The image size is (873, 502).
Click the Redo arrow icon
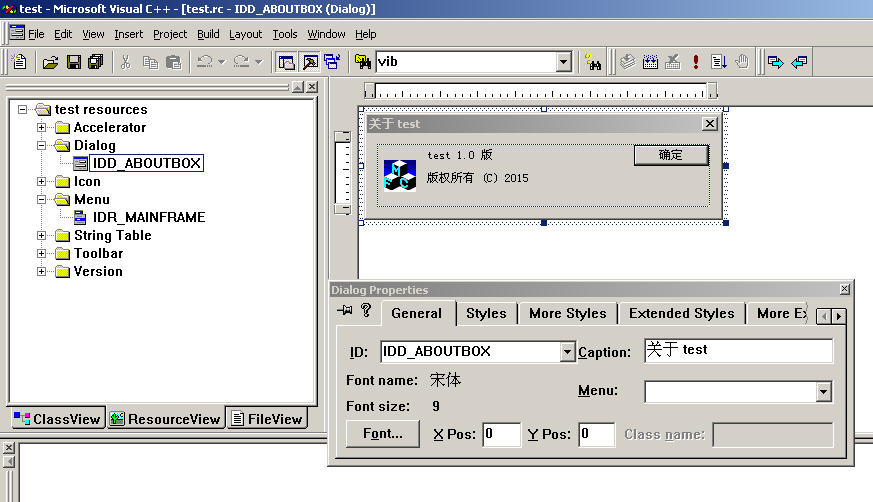click(241, 62)
